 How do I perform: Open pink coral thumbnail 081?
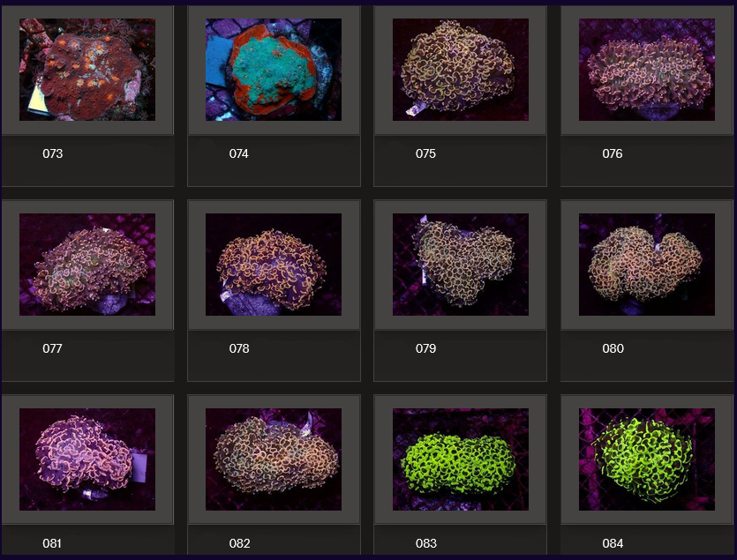coord(87,459)
